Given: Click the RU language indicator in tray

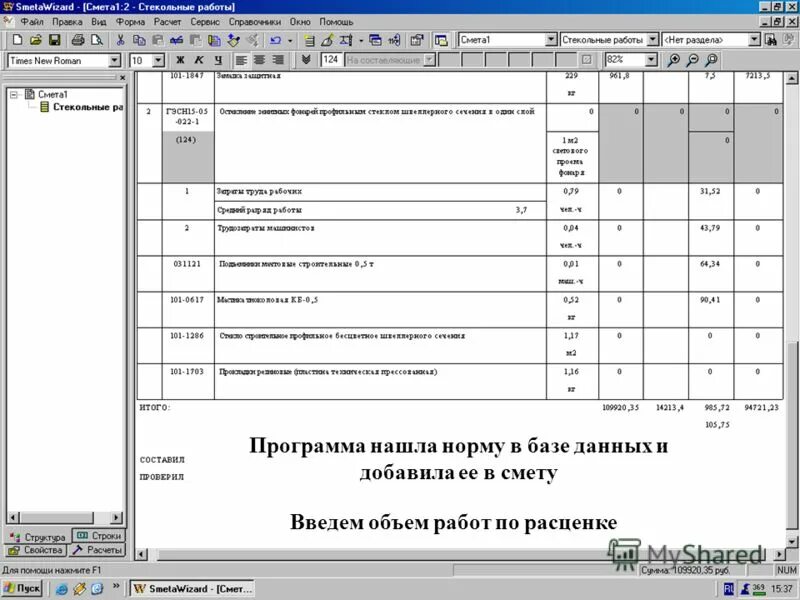Looking at the screenshot, I should click(x=729, y=589).
